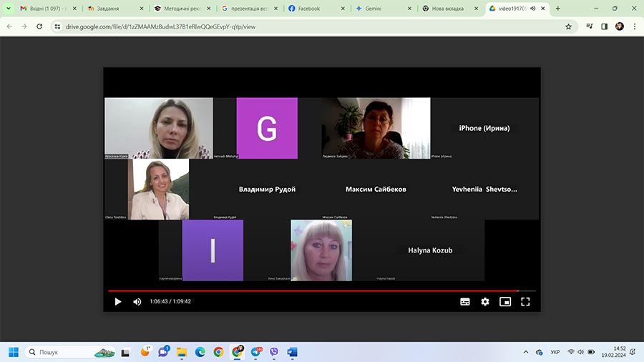
Task: Open a new browser tab
Action: coord(558,9)
